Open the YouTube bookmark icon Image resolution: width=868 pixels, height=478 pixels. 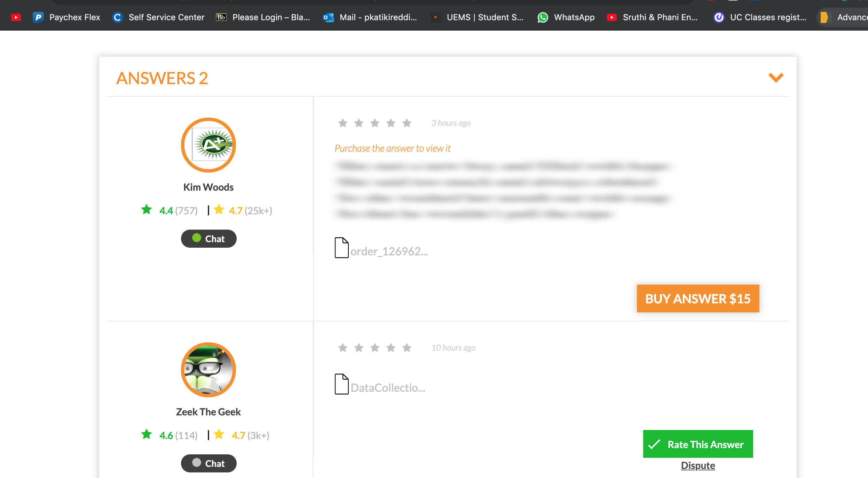click(x=16, y=17)
